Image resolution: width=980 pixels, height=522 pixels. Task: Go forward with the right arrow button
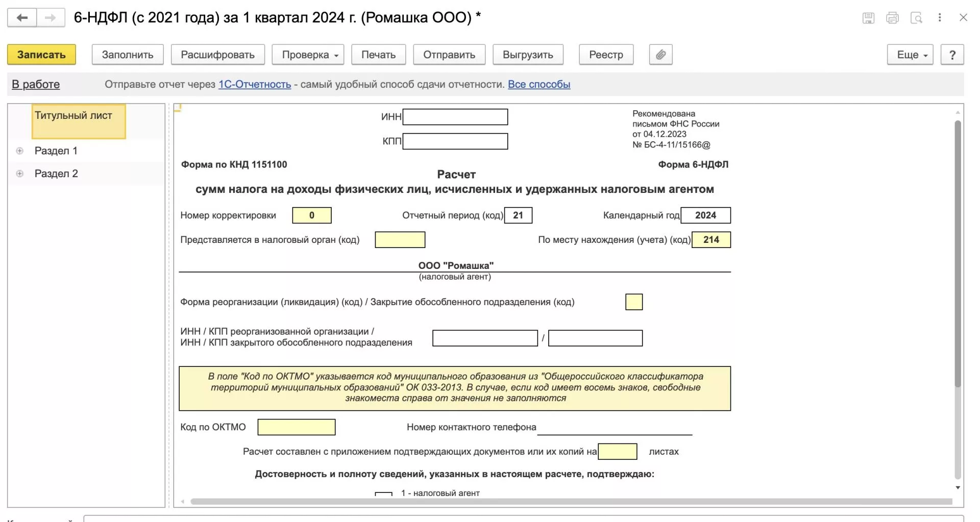tap(51, 18)
